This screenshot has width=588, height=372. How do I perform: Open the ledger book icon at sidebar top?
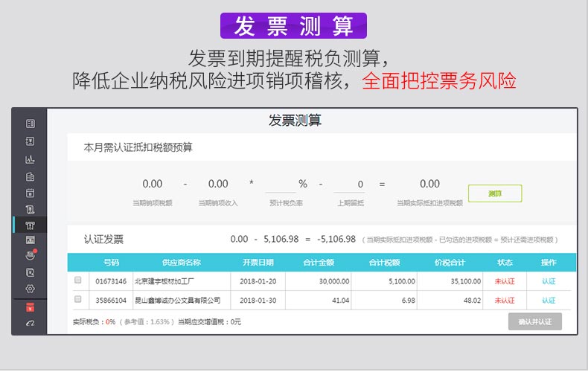[30, 124]
